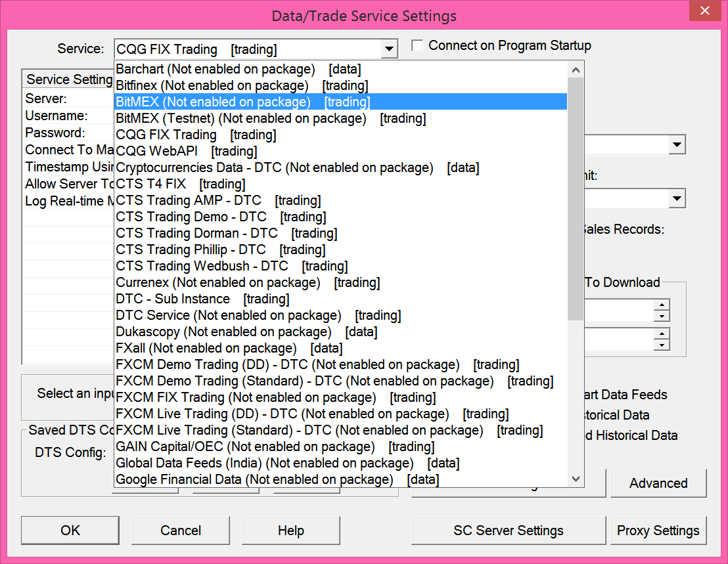The image size is (728, 564).
Task: Select FXCM Demo Trading (DD) - DTC
Action: tap(340, 364)
